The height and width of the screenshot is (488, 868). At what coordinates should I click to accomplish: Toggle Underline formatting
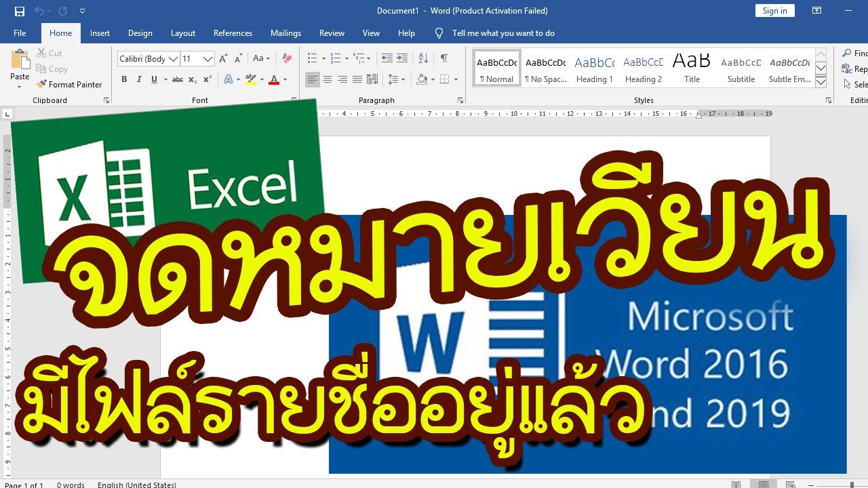(x=155, y=80)
